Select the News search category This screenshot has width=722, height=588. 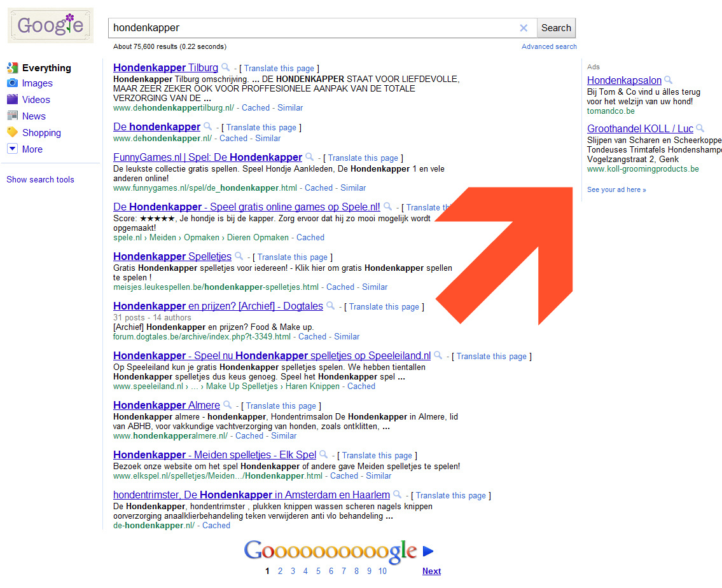[34, 116]
